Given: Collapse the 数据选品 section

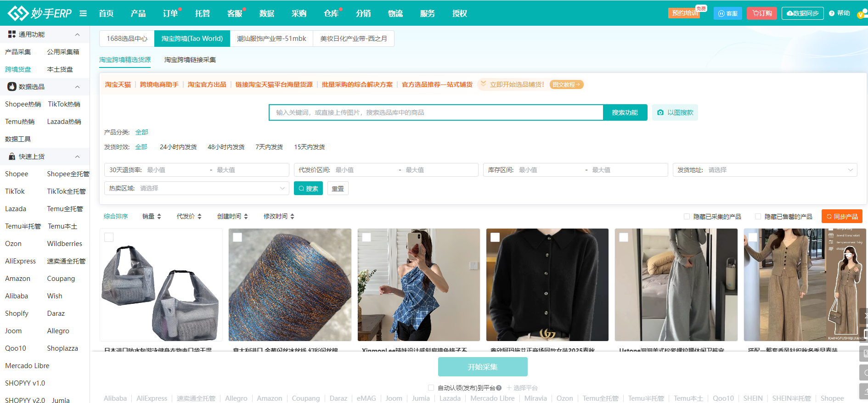Looking at the screenshot, I should [x=77, y=87].
